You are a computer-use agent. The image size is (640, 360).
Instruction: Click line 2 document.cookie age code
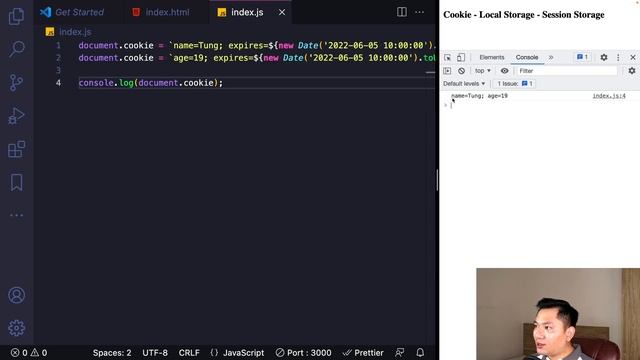coord(257,58)
